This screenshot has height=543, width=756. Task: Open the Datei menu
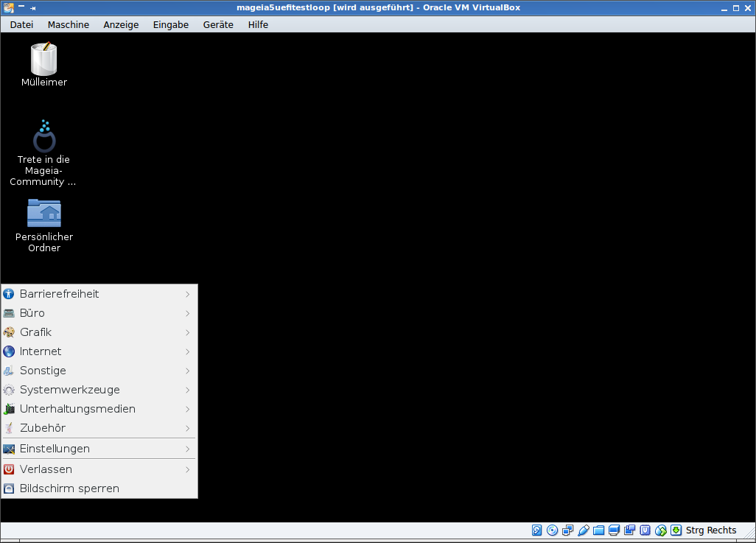[21, 24]
